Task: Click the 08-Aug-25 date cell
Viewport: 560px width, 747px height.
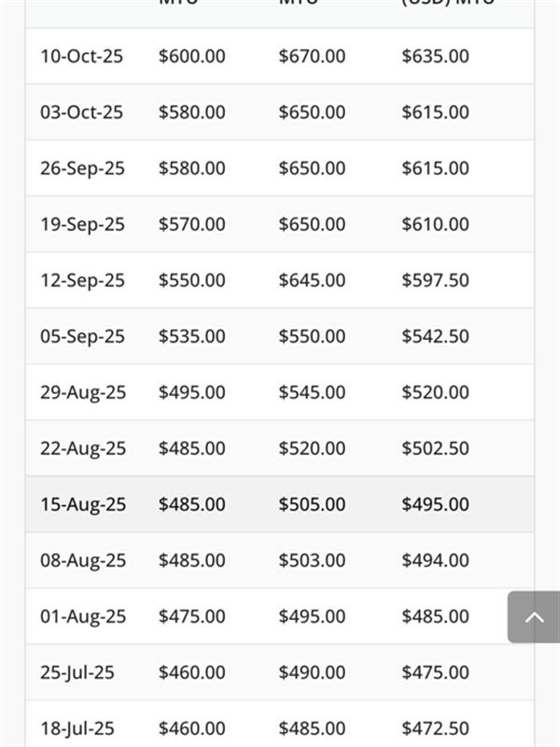Action: tap(83, 560)
